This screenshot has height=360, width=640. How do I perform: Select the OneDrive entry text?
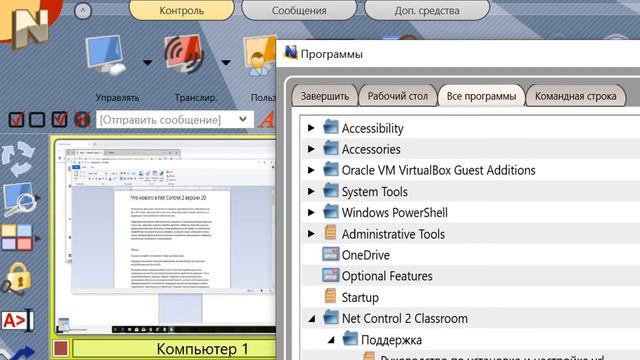pyautogui.click(x=366, y=255)
